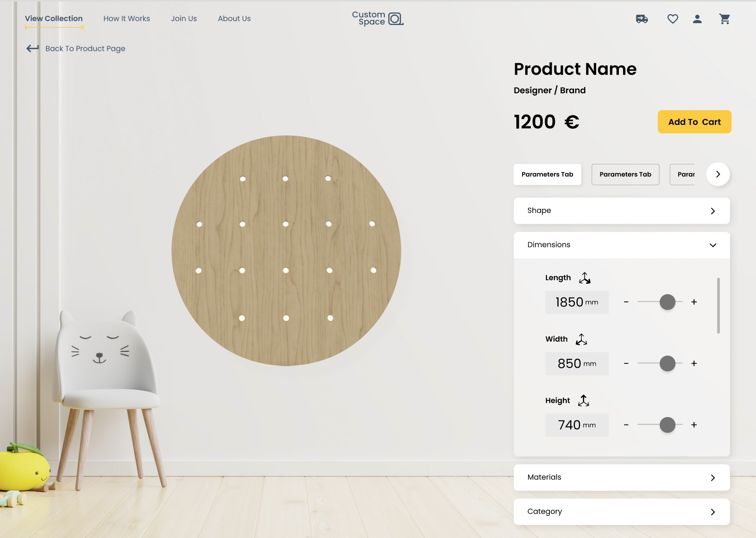Select the partially hidden third parameters tab

[682, 175]
